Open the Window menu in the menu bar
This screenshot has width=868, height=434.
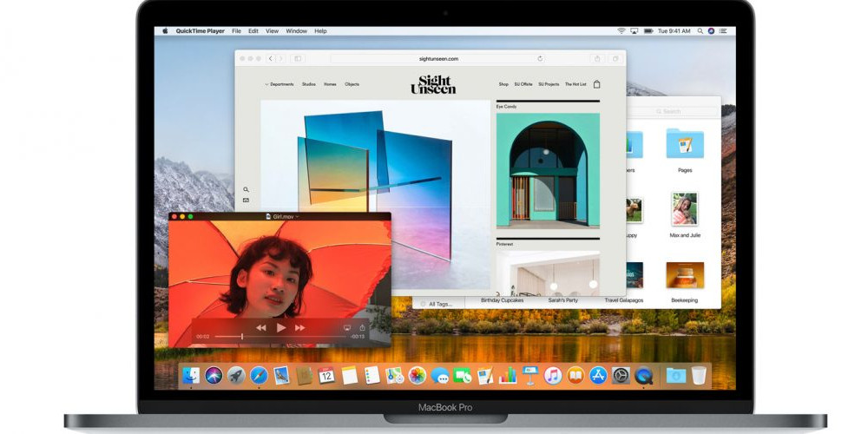click(x=296, y=31)
